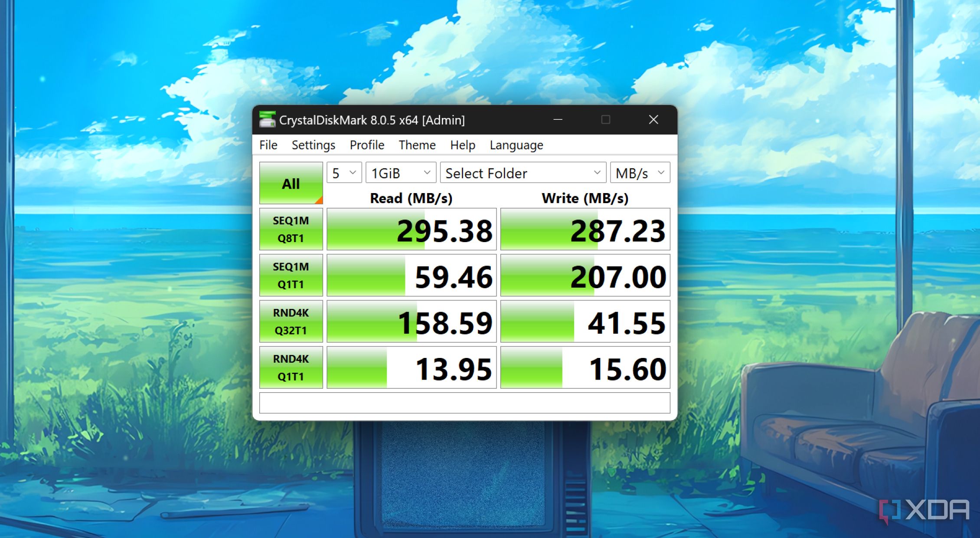Screen dimensions: 980x538
Task: Click the 295.38 sequential read result
Action: pyautogui.click(x=412, y=229)
